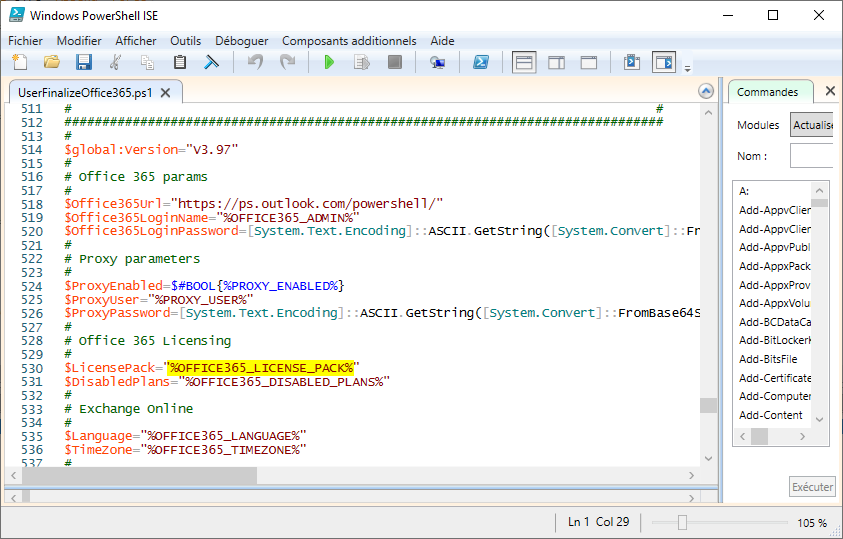Viewport: 843px width, 539px height.
Task: Click the commands list horizontal scroll right arrow
Action: point(802,436)
